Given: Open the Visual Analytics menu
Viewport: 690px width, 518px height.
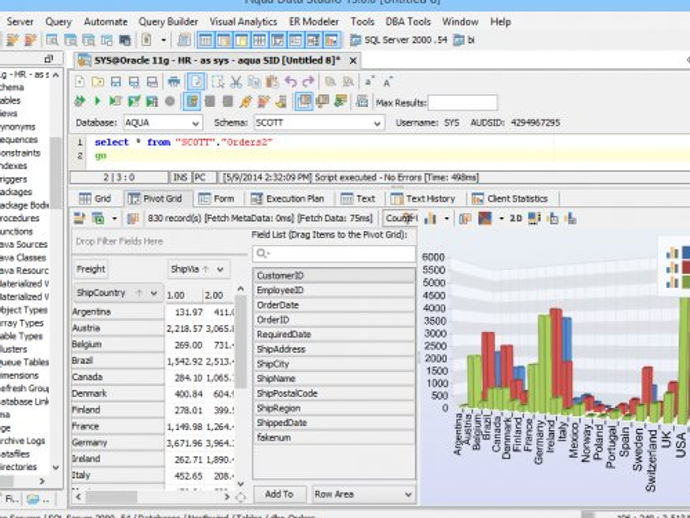Looking at the screenshot, I should 243,22.
